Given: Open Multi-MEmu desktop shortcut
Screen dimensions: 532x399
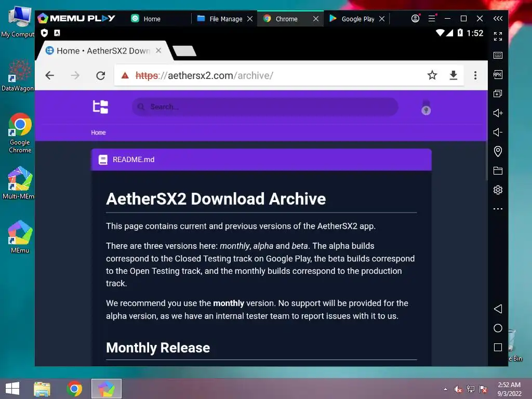Looking at the screenshot, I should coord(18,182).
